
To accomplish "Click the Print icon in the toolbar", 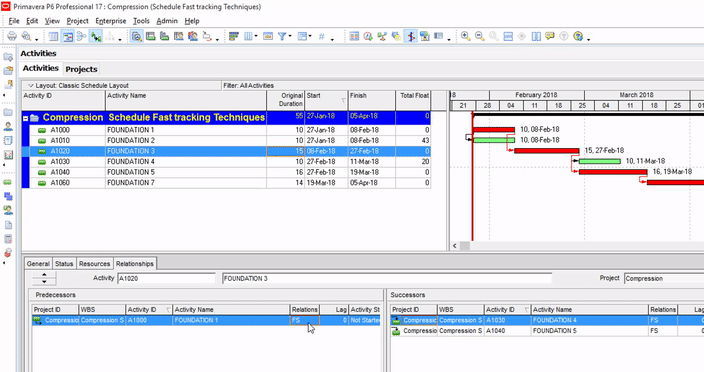I will (x=12, y=36).
